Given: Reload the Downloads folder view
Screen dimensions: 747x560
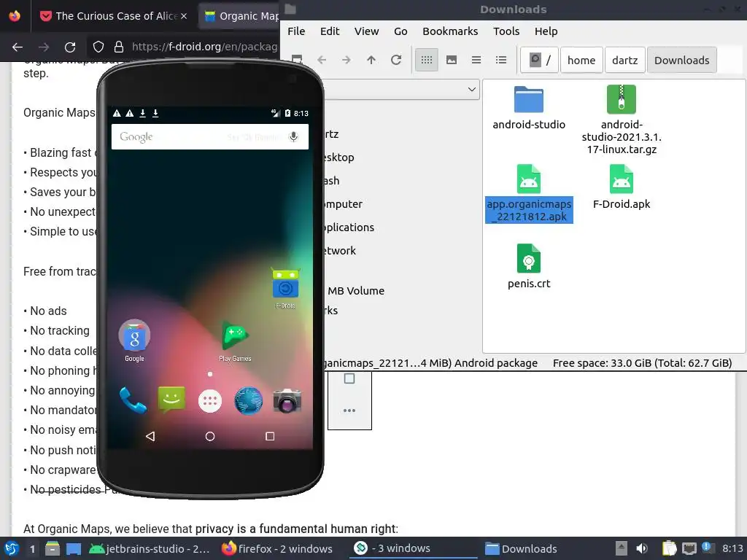Looking at the screenshot, I should (x=396, y=60).
